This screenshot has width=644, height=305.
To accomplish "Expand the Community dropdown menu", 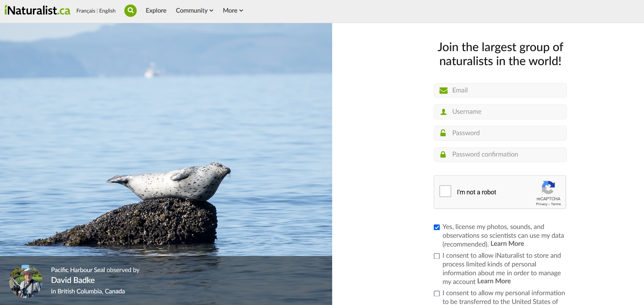I will [x=194, y=11].
